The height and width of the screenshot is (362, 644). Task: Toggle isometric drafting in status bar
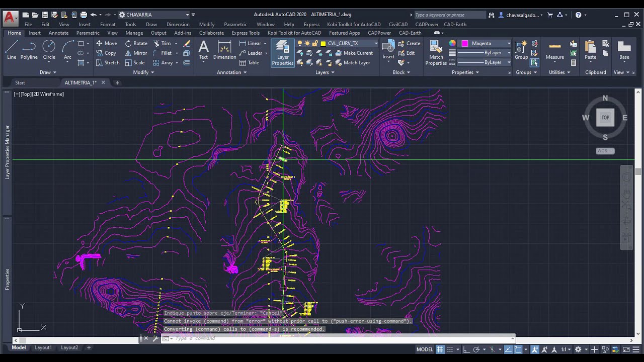[492, 349]
